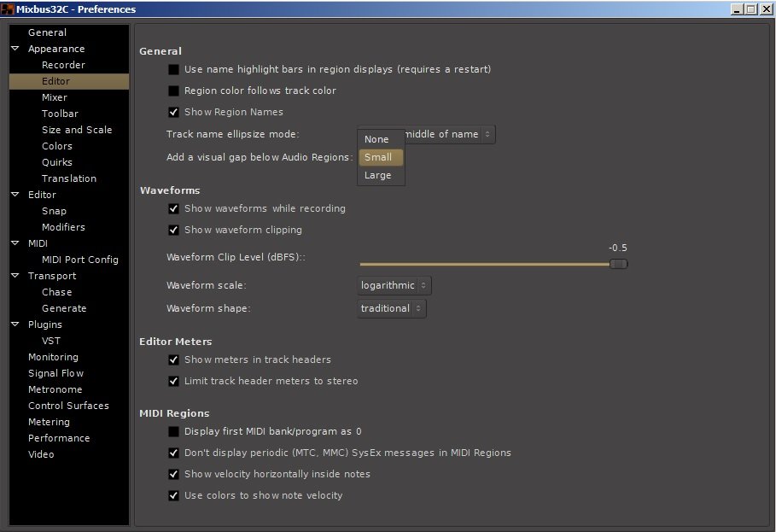
Task: Open the Waveform shape traditional dropdown
Action: pyautogui.click(x=392, y=308)
